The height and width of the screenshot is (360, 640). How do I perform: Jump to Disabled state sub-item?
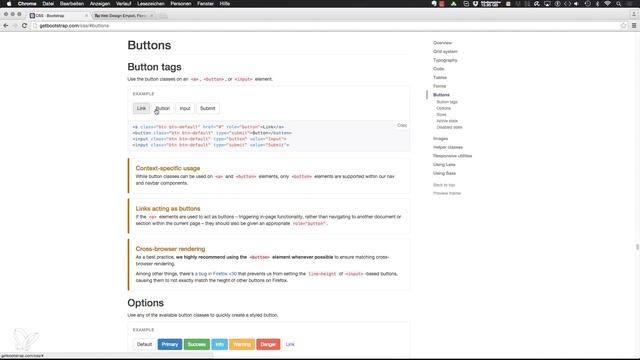pyautogui.click(x=449, y=127)
